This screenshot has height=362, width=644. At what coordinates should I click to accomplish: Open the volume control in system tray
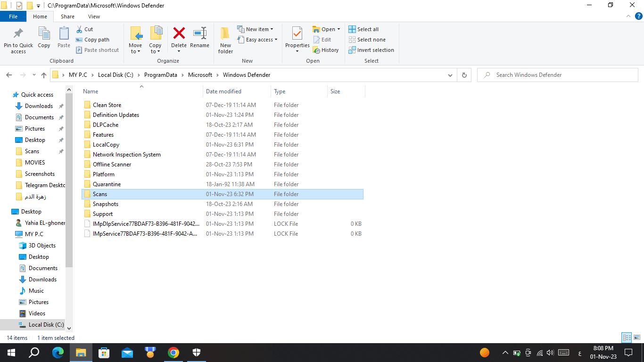[550, 353]
